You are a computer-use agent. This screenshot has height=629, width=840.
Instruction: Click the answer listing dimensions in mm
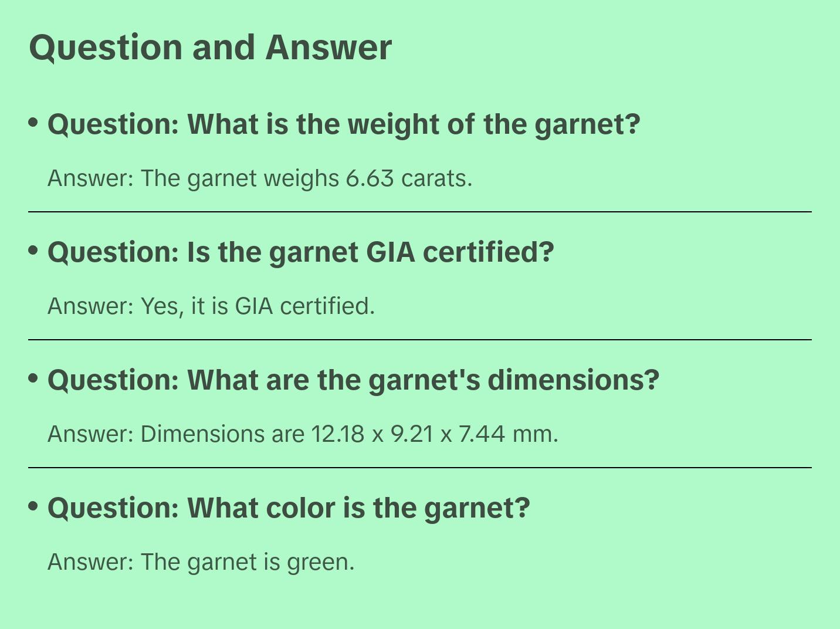coord(303,434)
